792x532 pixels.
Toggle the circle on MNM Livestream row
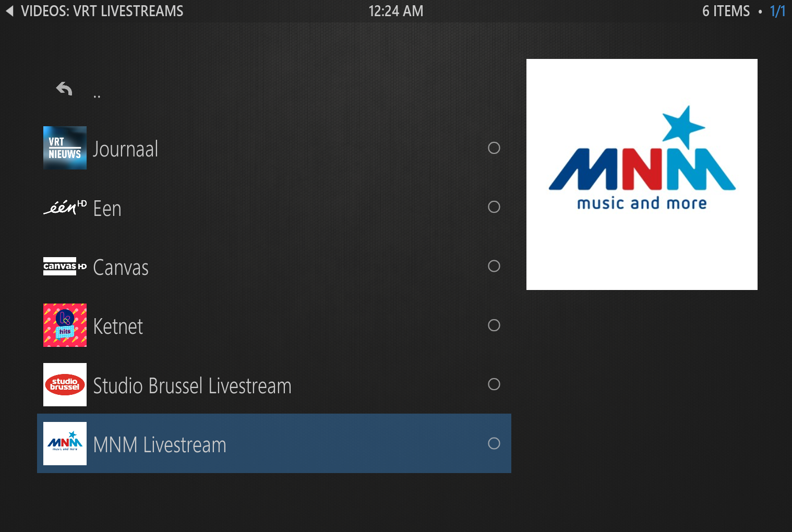tap(494, 443)
